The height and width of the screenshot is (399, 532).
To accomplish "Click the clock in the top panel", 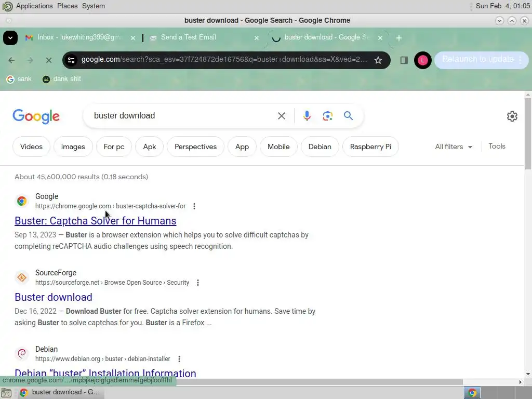I will pyautogui.click(x=503, y=6).
